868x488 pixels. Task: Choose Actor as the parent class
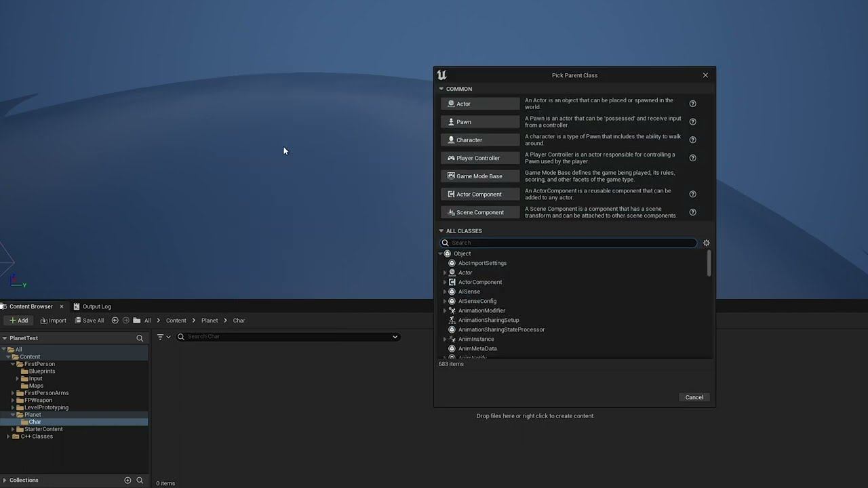(480, 104)
